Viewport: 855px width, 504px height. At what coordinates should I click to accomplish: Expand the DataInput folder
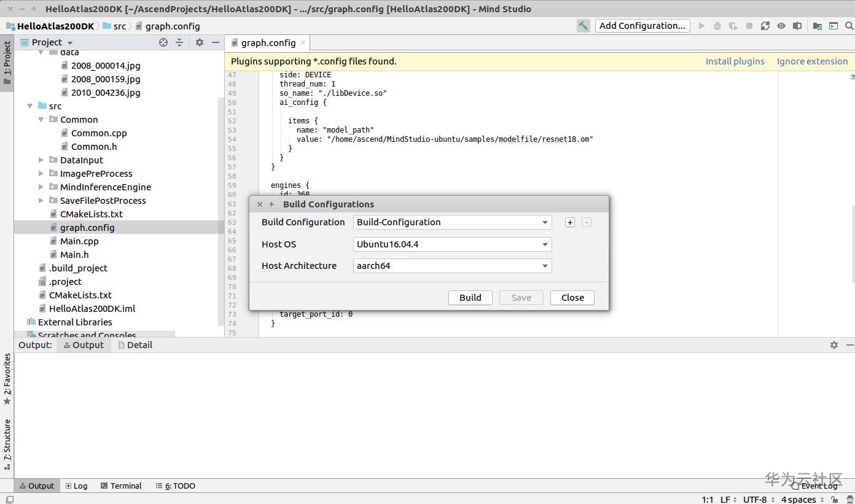click(x=41, y=160)
